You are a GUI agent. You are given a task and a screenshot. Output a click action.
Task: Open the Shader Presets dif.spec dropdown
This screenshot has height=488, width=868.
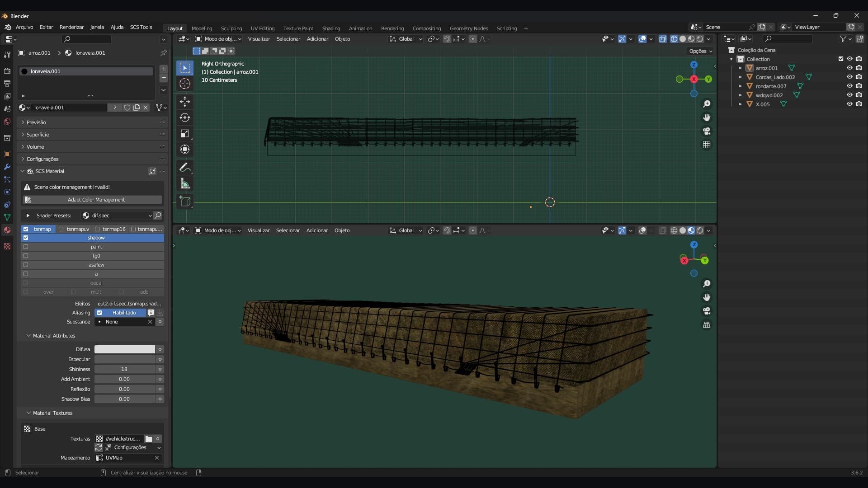[117, 216]
